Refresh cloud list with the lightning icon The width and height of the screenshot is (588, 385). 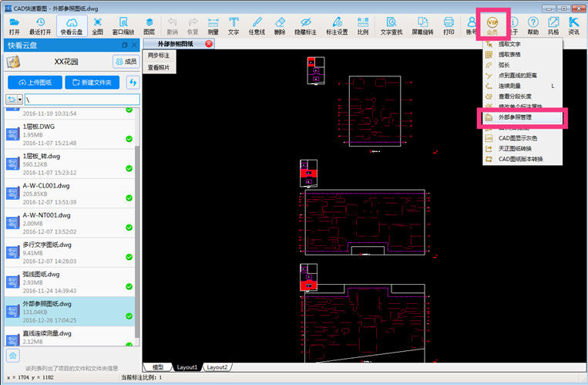(133, 83)
